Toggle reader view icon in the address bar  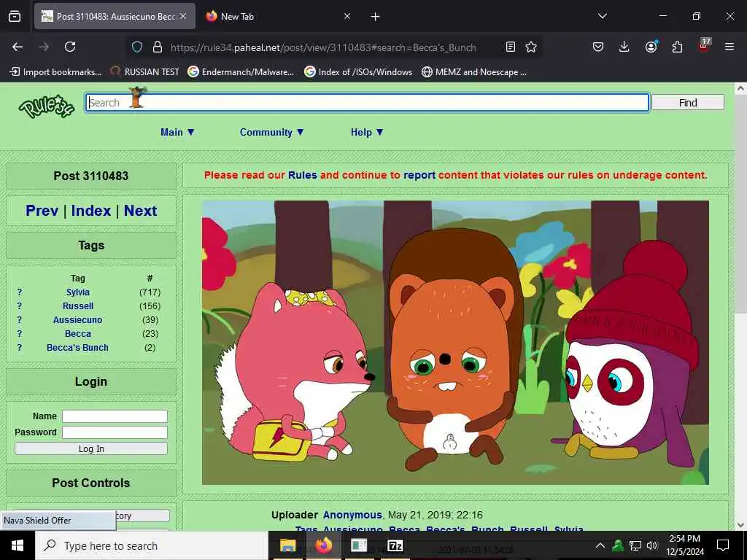510,47
